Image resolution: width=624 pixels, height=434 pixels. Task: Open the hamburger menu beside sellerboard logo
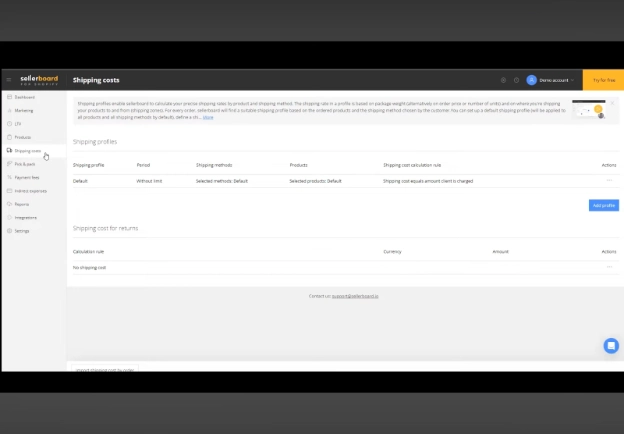pos(9,80)
